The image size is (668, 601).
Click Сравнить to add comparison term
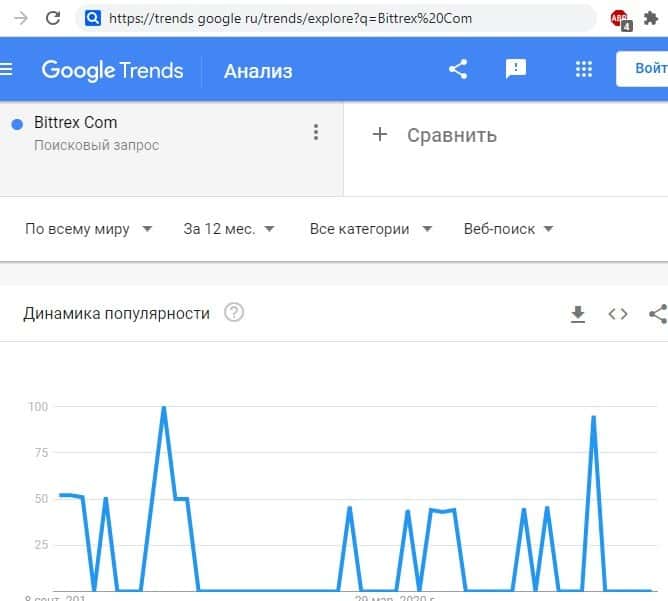435,135
